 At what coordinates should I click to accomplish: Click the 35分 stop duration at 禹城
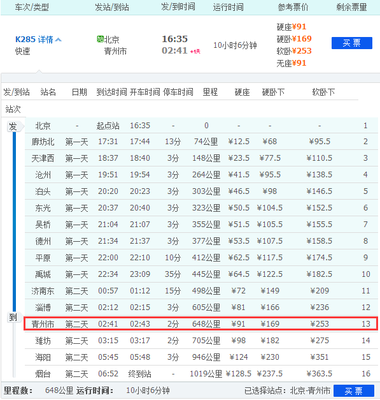point(173,274)
